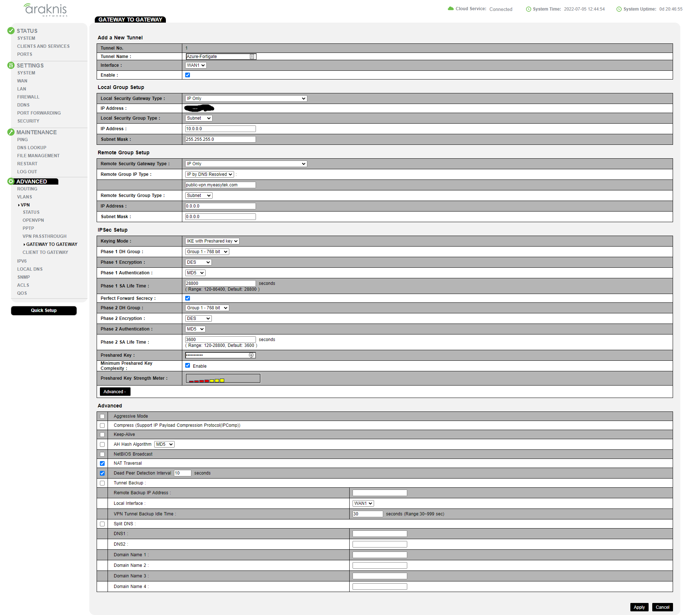Click the Quick Setup button
700x615 pixels.
point(44,310)
